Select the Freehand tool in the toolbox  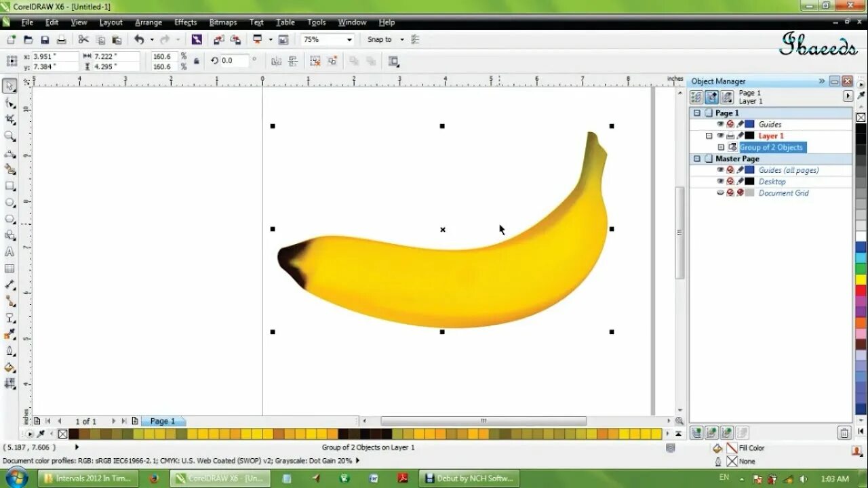pos(9,153)
